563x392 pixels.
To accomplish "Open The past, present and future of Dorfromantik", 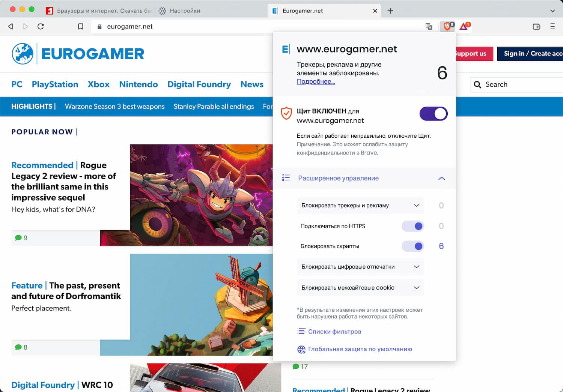I will pos(66,291).
